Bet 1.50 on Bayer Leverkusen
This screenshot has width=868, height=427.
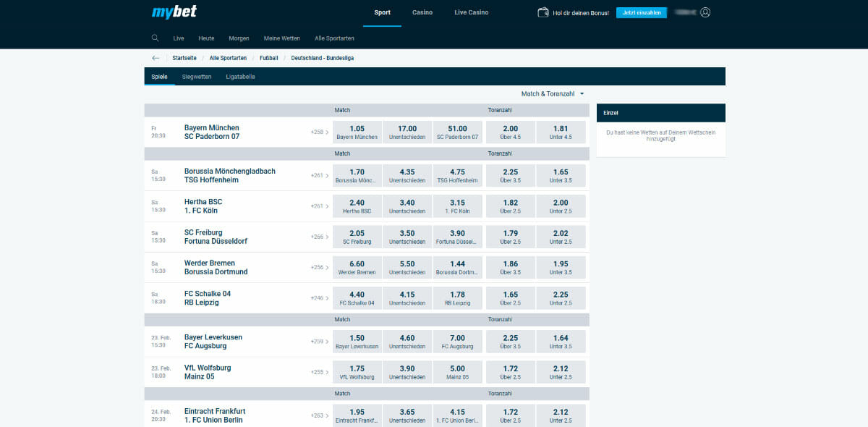tap(357, 342)
